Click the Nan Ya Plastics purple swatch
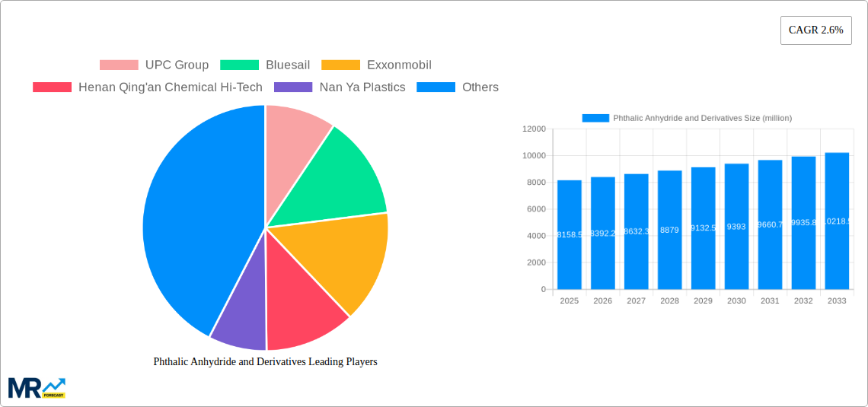868x407 pixels. [x=293, y=87]
